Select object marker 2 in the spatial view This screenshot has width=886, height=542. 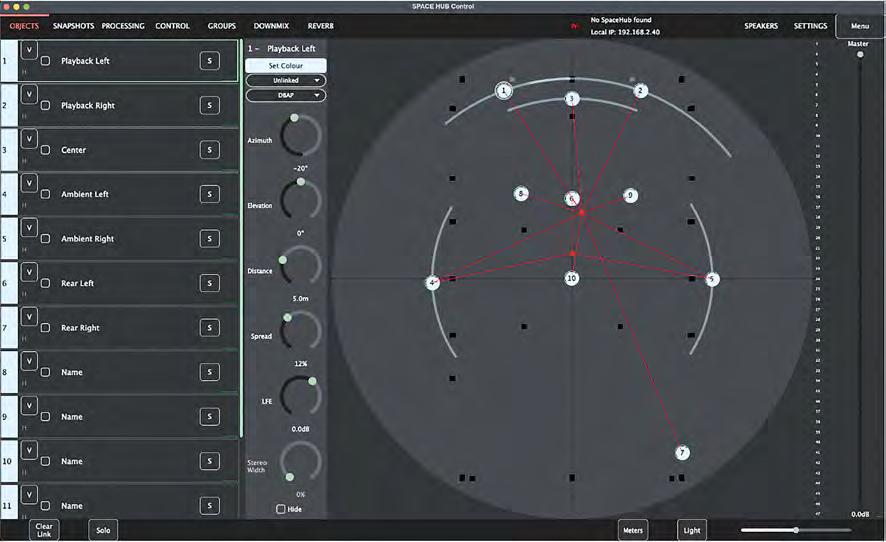[640, 90]
